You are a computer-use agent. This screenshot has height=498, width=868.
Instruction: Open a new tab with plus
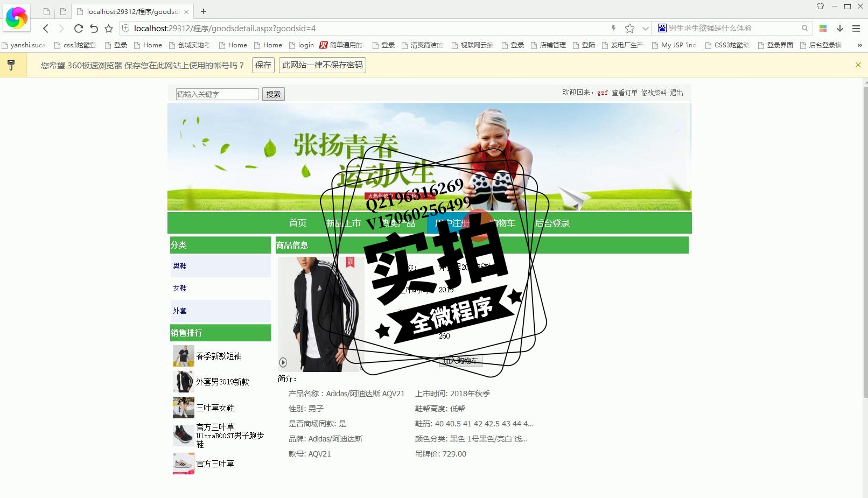tap(204, 11)
